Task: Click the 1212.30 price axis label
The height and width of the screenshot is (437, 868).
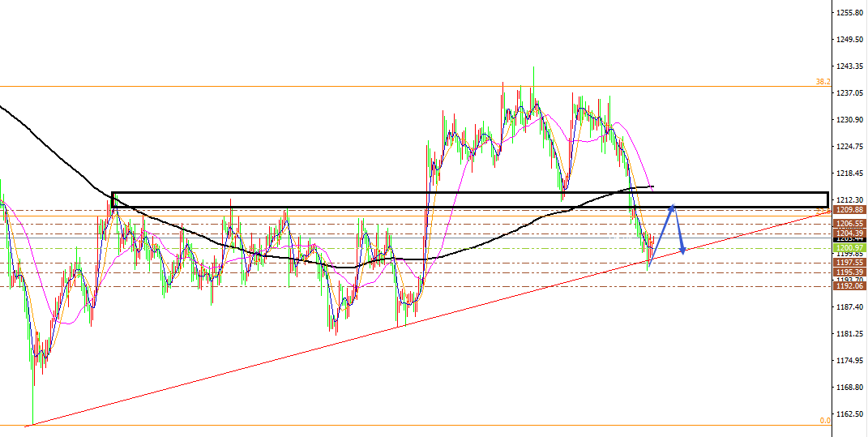Action: tap(851, 200)
